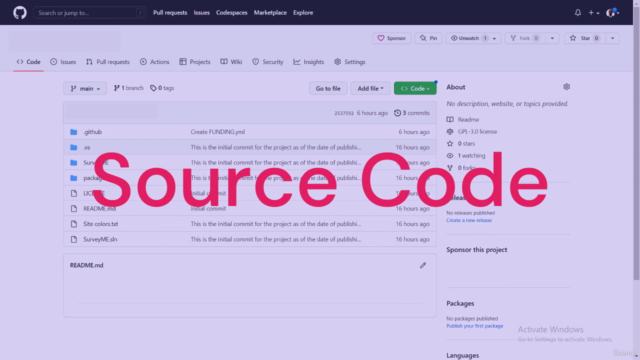Open the main branch selector dropdown
This screenshot has width=640, height=360.
tap(85, 88)
